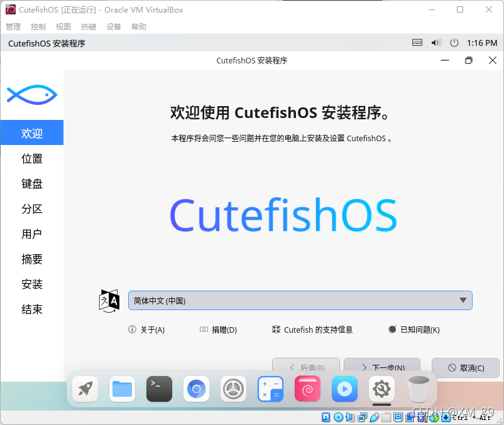Click the running installer gear icon in dock
504x425 pixels.
coord(381,389)
